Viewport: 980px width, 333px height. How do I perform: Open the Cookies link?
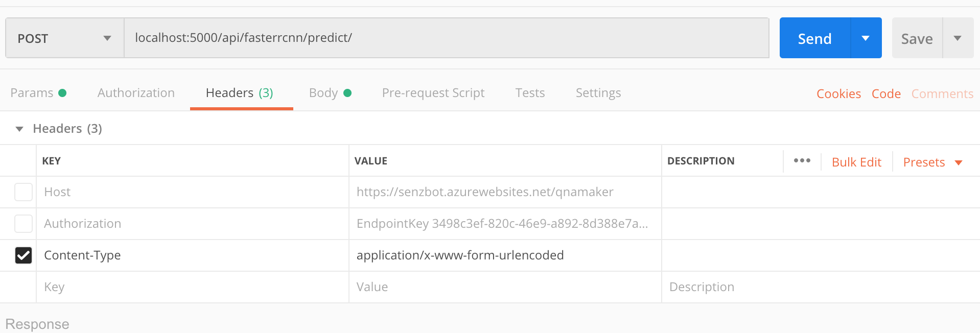(x=838, y=94)
